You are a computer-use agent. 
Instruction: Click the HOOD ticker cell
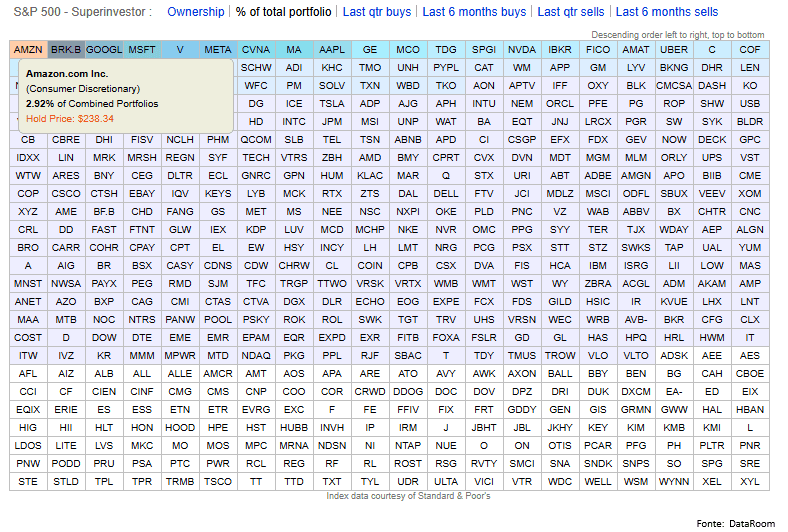[180, 428]
